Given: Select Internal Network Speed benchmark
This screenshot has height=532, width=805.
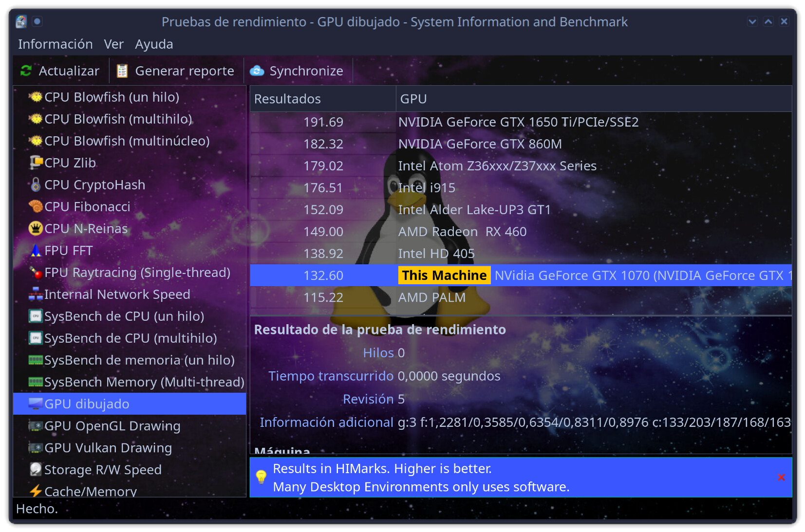Looking at the screenshot, I should [x=117, y=294].
